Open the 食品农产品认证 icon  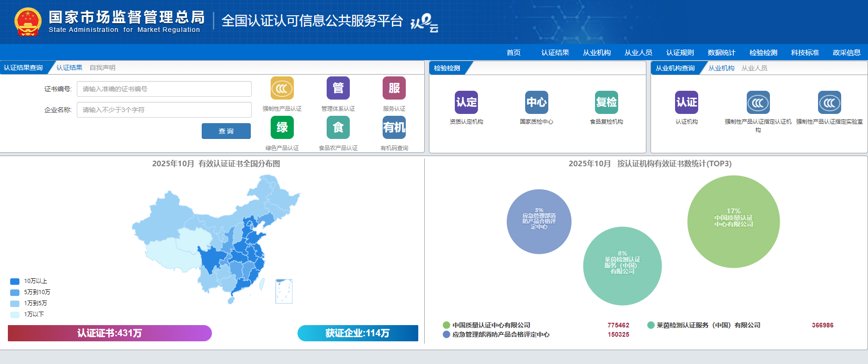pos(338,127)
